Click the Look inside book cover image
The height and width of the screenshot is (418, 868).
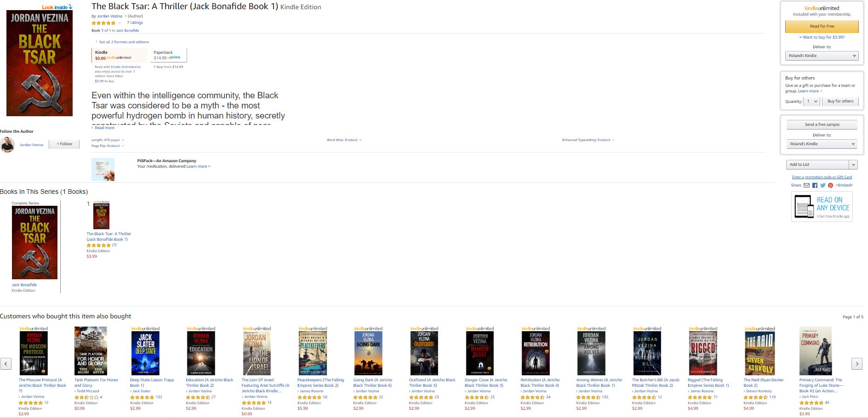pyautogui.click(x=40, y=63)
